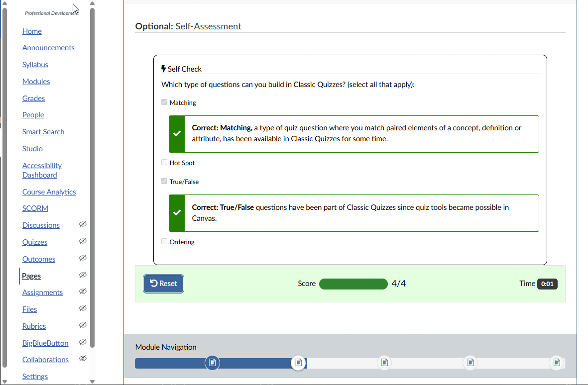Toggle the Matching answer checkbox
588x385 pixels.
click(164, 102)
